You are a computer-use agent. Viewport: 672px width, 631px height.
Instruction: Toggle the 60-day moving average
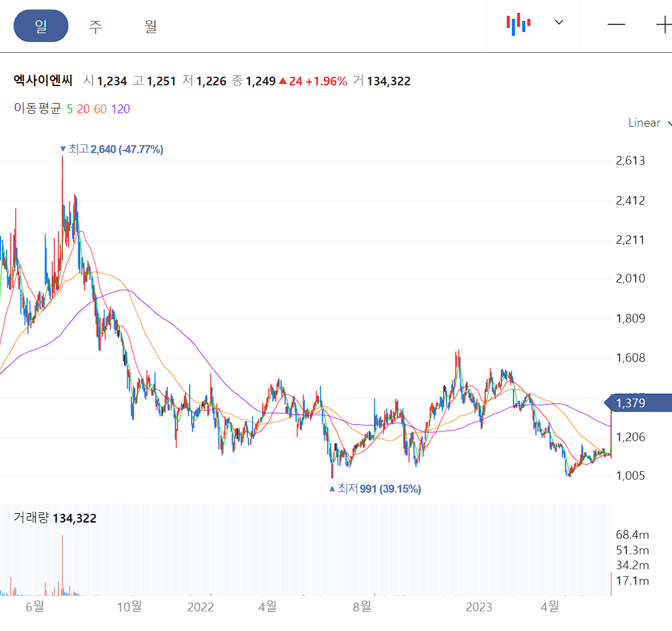tap(100, 108)
